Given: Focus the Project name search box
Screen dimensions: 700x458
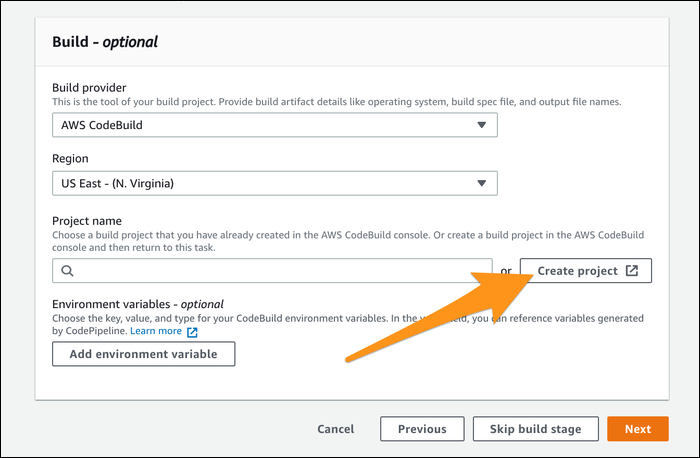Looking at the screenshot, I should (272, 271).
